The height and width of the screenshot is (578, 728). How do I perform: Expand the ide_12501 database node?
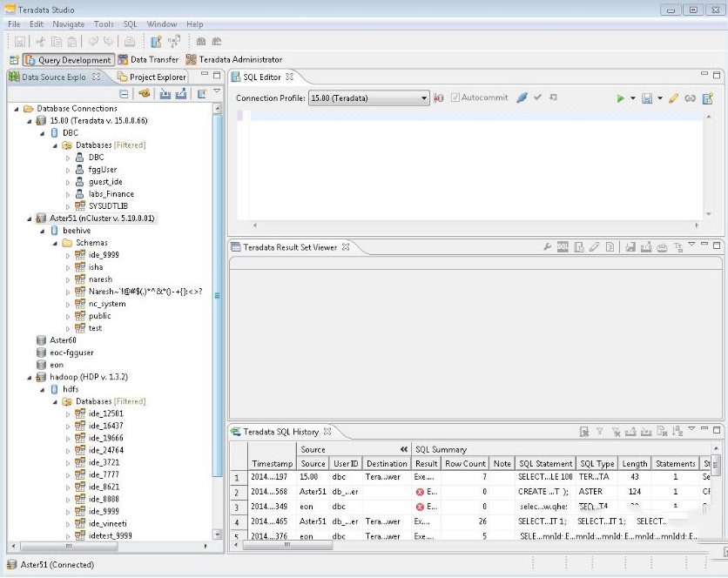[68, 414]
